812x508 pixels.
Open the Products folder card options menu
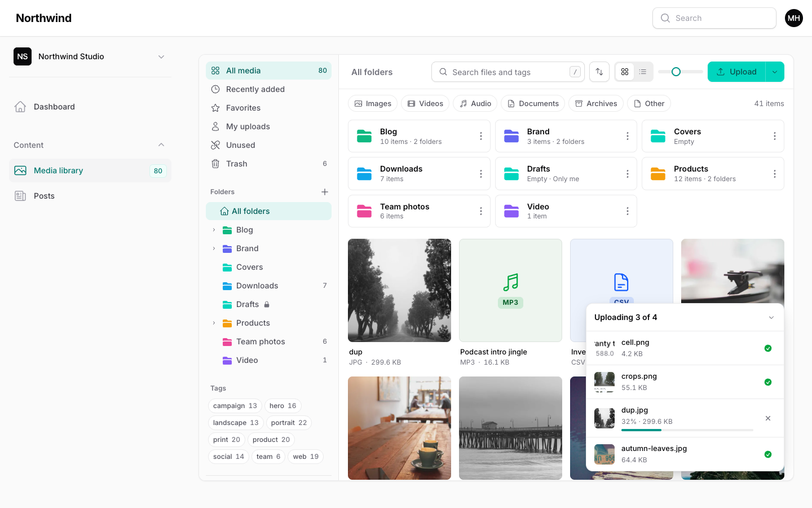(774, 174)
